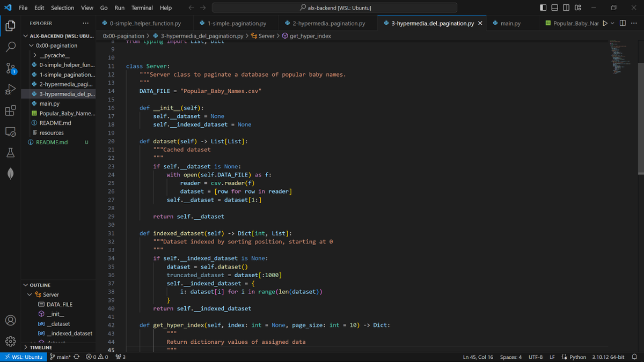Viewport: 644px width, 362px height.
Task: Click the ports forwarded indicator showing 3
Action: (x=120, y=357)
